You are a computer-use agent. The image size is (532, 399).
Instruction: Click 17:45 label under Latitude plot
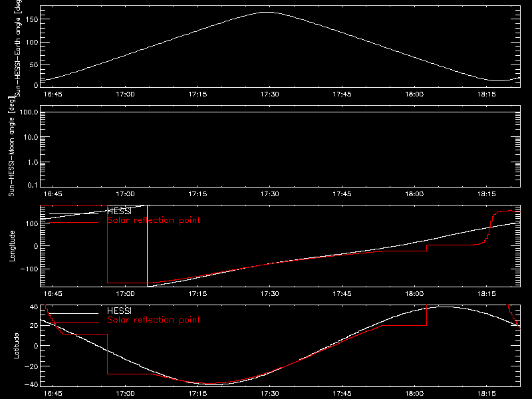(342, 394)
